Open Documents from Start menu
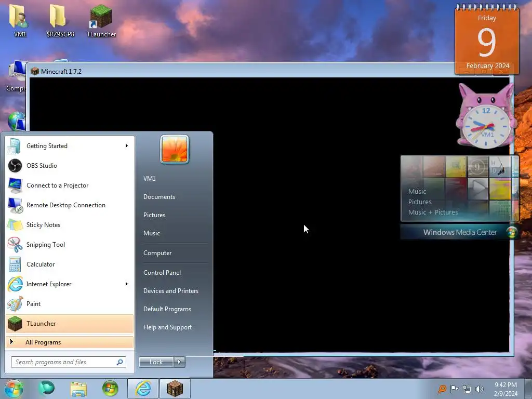 coord(159,197)
